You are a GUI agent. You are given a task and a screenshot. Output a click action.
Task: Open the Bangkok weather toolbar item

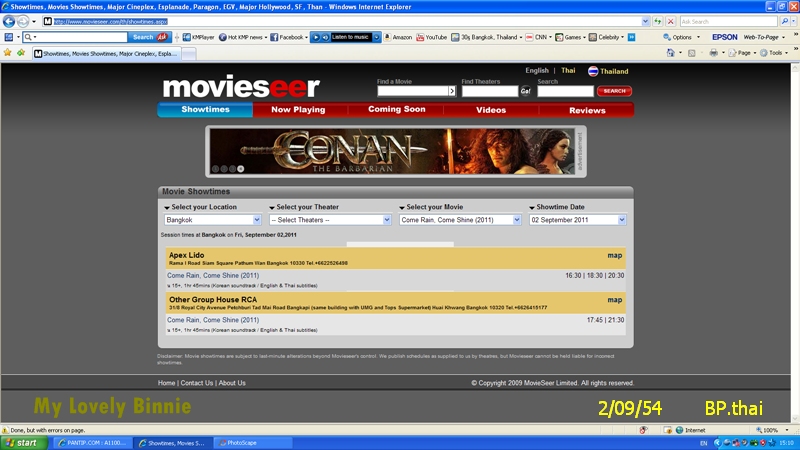486,37
